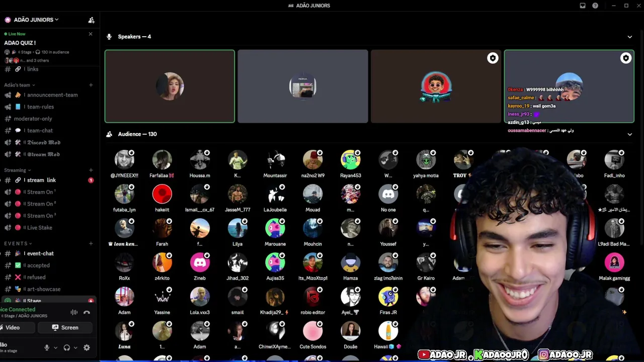644x362 pixels.
Task: Dismiss the Live Now ADAO QUIZ banner
Action: coord(91,34)
